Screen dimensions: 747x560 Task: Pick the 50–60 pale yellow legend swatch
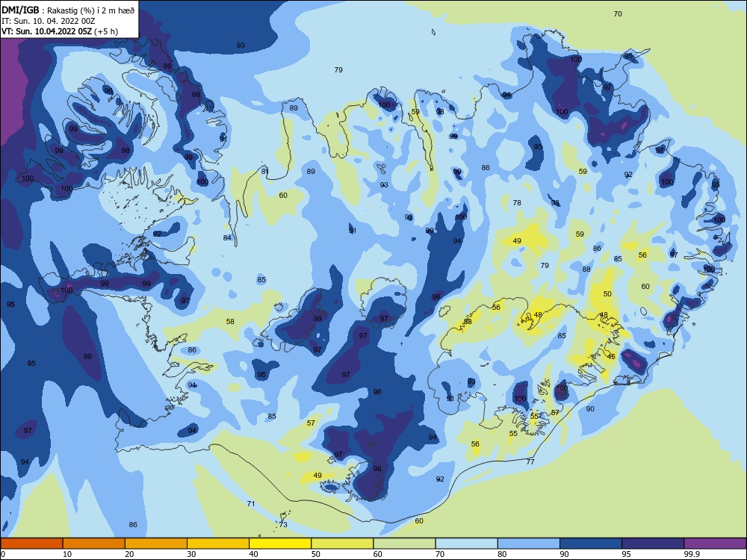tap(342, 544)
